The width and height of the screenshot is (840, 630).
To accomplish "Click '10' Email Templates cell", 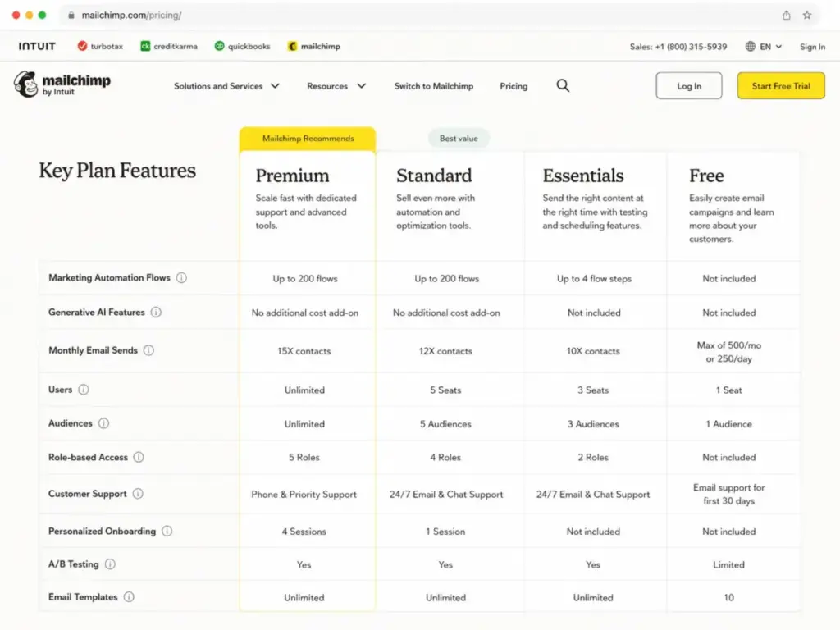I will click(x=728, y=597).
